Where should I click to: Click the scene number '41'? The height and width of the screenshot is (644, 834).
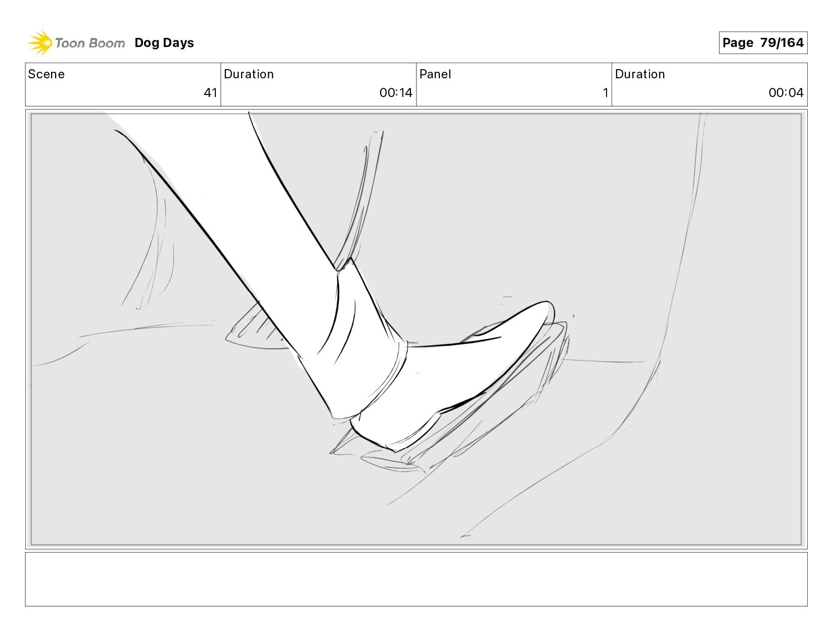(x=210, y=93)
